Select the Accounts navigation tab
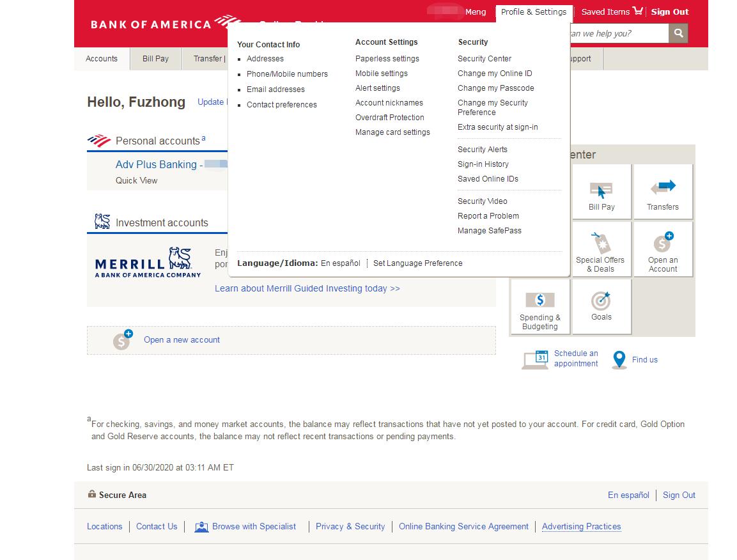Viewport: 737px width, 560px height. pyautogui.click(x=102, y=59)
